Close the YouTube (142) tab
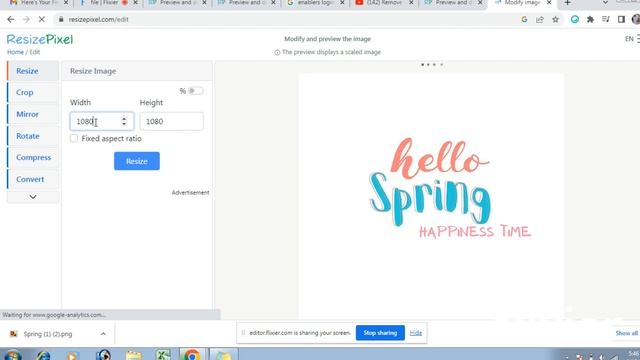The height and width of the screenshot is (360, 640). tap(411, 3)
